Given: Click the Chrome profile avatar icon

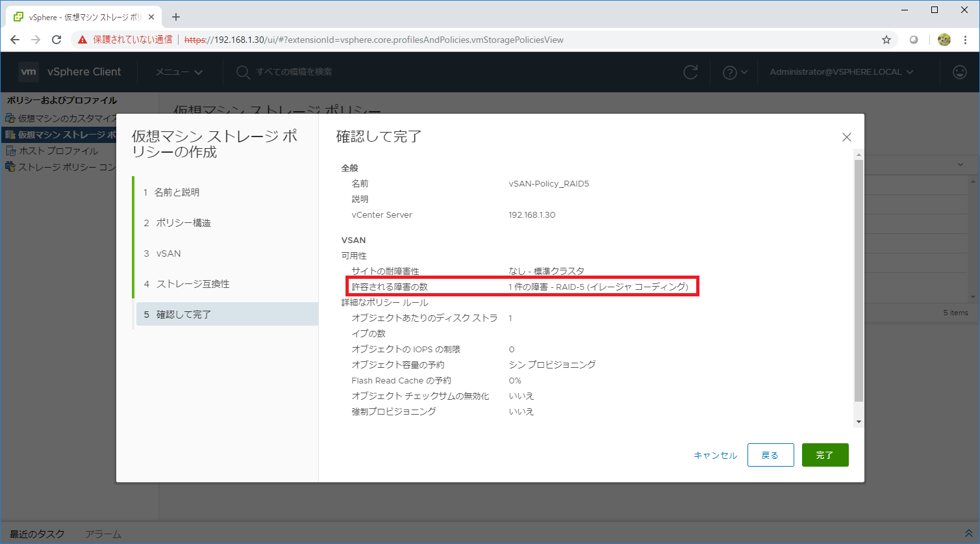Looking at the screenshot, I should (x=944, y=40).
